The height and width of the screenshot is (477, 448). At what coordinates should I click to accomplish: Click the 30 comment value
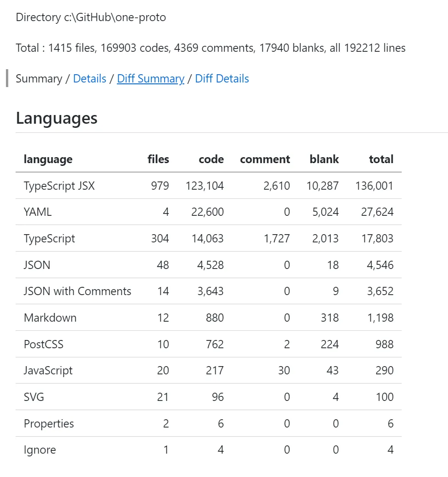284,370
